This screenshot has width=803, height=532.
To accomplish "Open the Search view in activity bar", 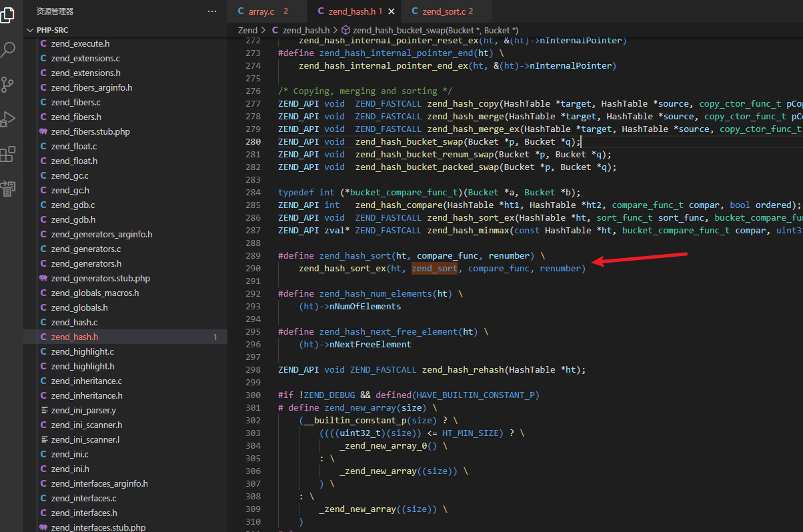I will coord(8,49).
